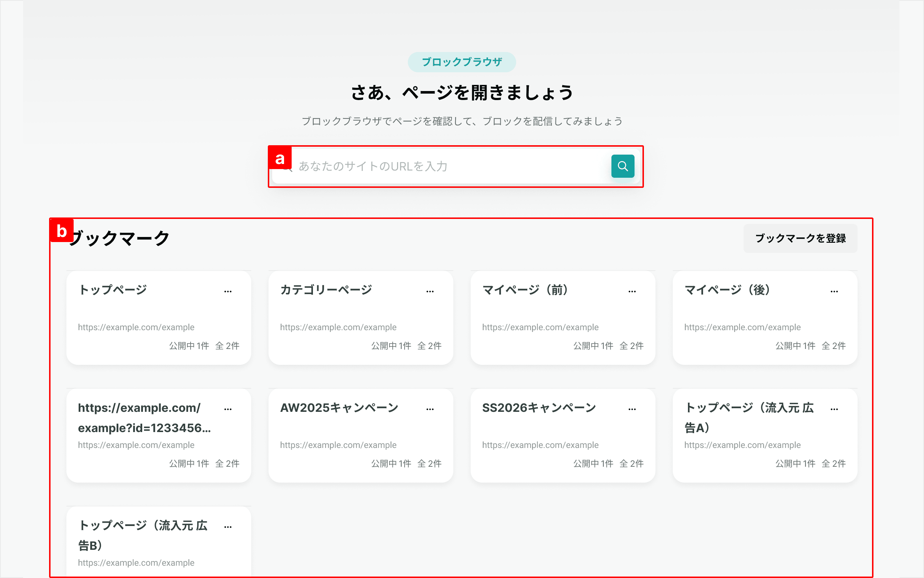924x578 pixels.
Task: Click 全 2件 on マイページ（後）card
Action: pyautogui.click(x=833, y=346)
